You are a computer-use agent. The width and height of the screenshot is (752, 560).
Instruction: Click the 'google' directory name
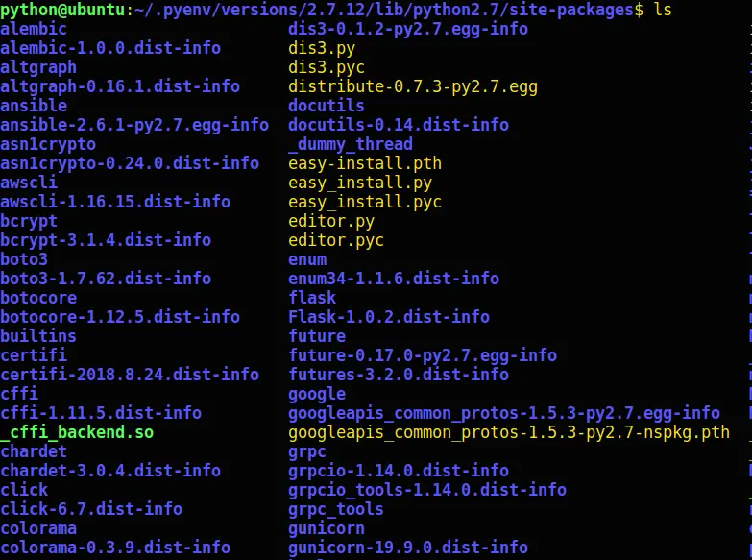(317, 394)
